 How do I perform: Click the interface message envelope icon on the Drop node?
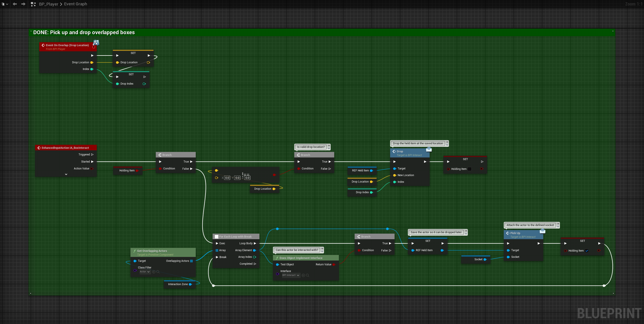coord(429,150)
